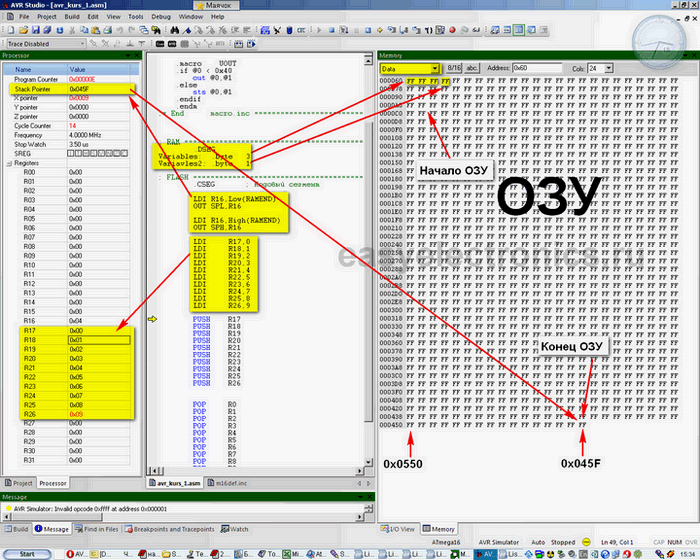Screen dimensions: 700x560
Task: Click the Cut scissors icon
Action: (x=72, y=30)
